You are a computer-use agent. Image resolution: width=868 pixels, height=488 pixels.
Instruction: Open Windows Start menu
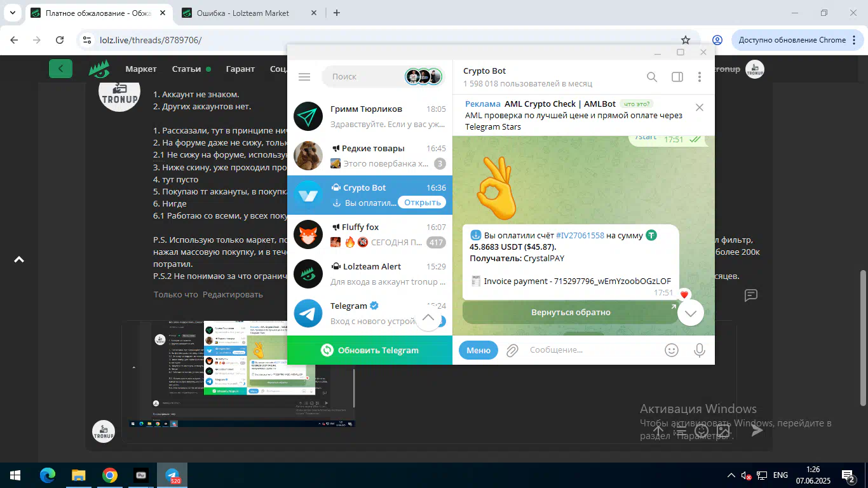click(x=15, y=475)
